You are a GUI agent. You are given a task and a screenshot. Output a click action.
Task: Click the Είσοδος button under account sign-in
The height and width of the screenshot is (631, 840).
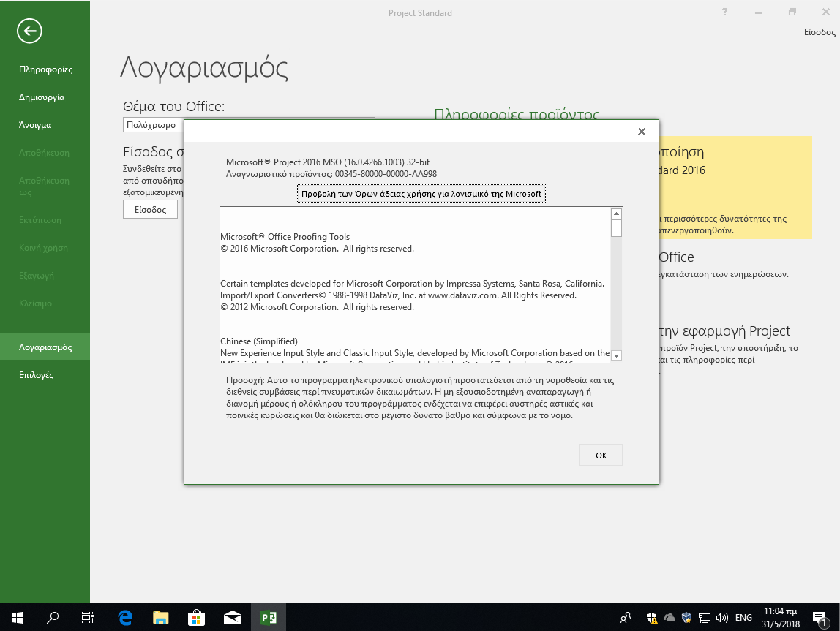point(150,210)
